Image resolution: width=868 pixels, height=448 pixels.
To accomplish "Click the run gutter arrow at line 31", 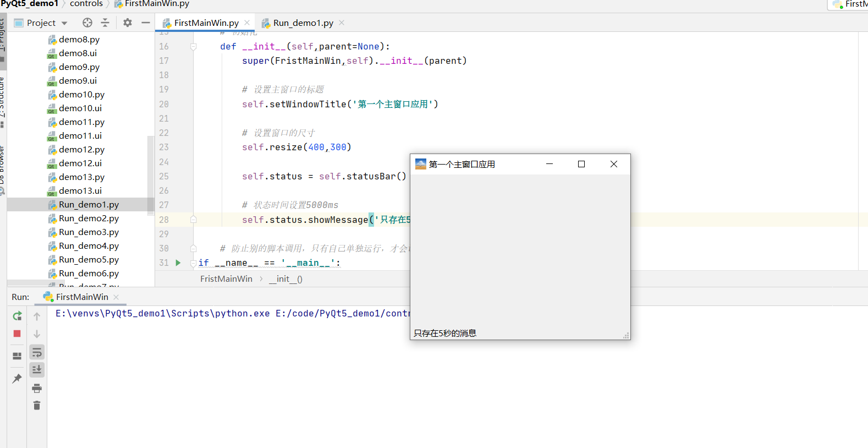I will 178,263.
